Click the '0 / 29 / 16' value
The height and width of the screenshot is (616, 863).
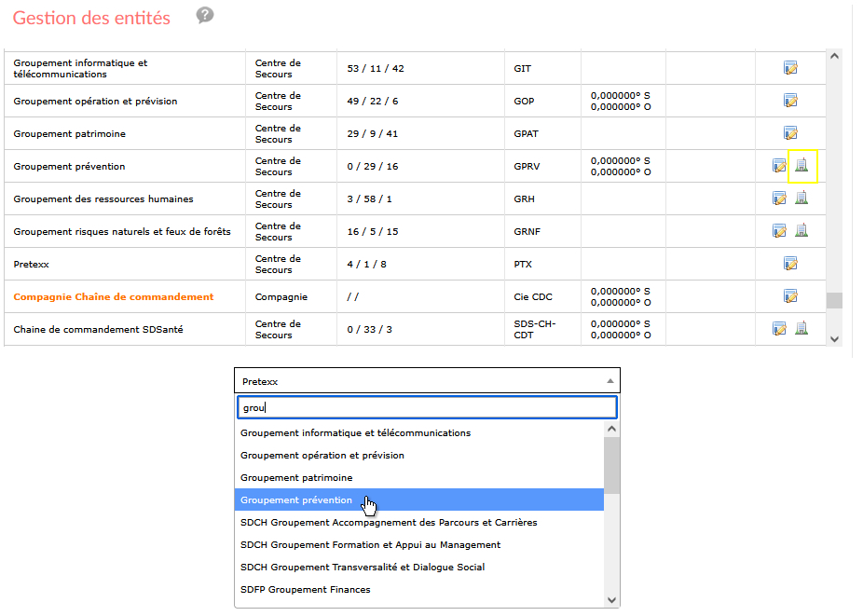click(373, 166)
